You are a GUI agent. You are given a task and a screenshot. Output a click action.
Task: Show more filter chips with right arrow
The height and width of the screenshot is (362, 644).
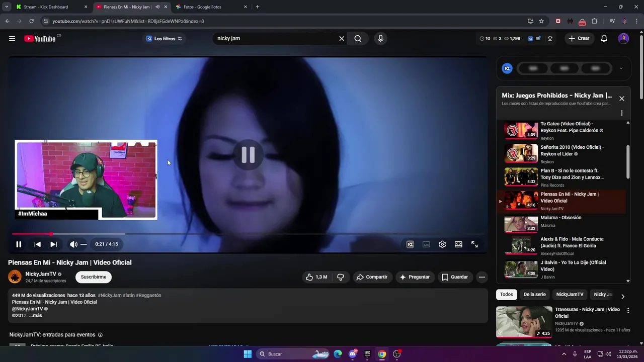coord(623,297)
